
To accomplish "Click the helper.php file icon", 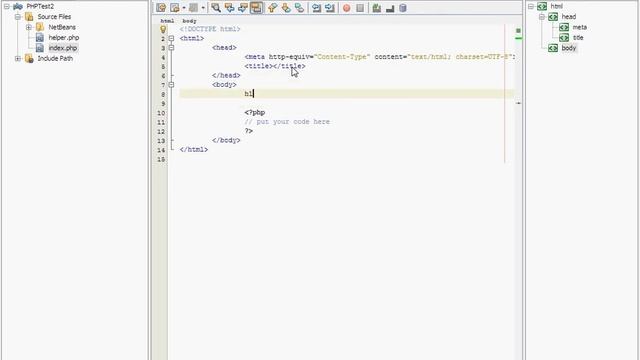I will [x=40, y=38].
